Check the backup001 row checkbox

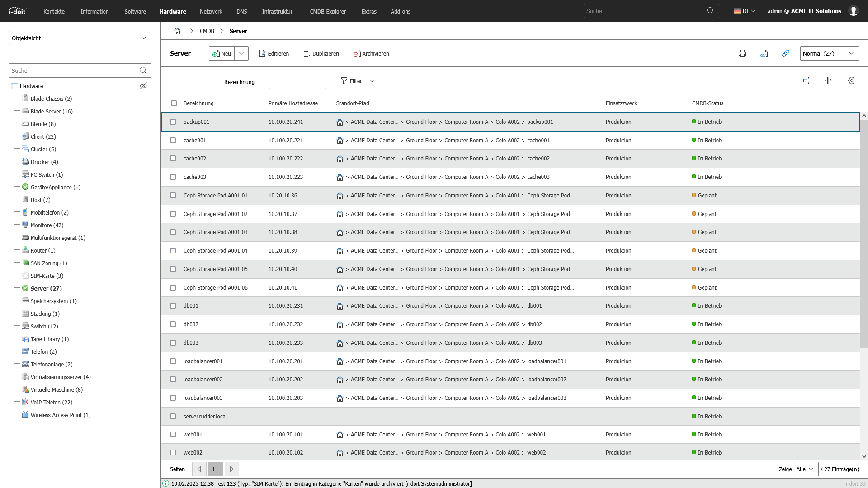click(x=173, y=122)
